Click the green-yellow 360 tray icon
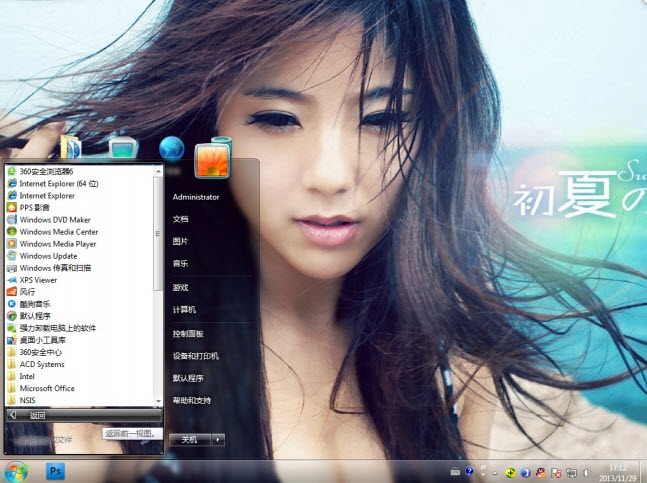Screen dimensions: 647x483 [x=510, y=473]
